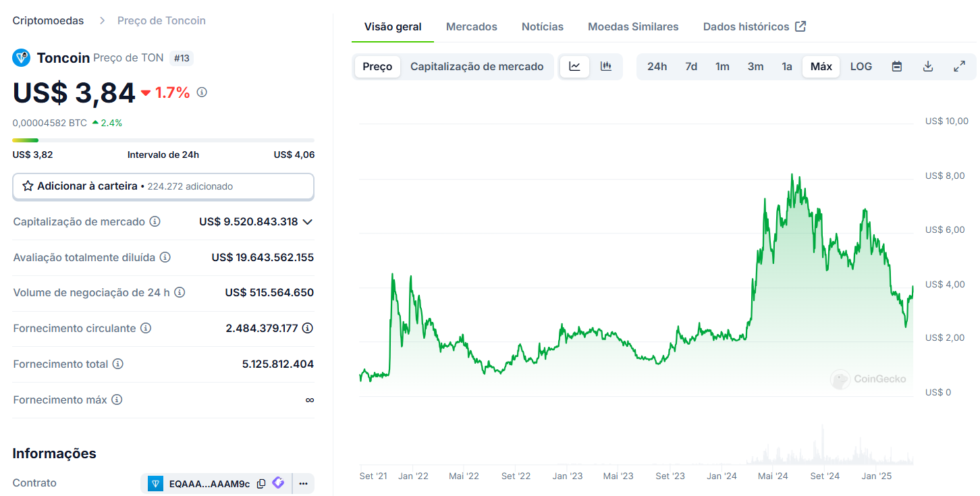Select 1m time range
This screenshot has height=496, width=980.
point(722,67)
